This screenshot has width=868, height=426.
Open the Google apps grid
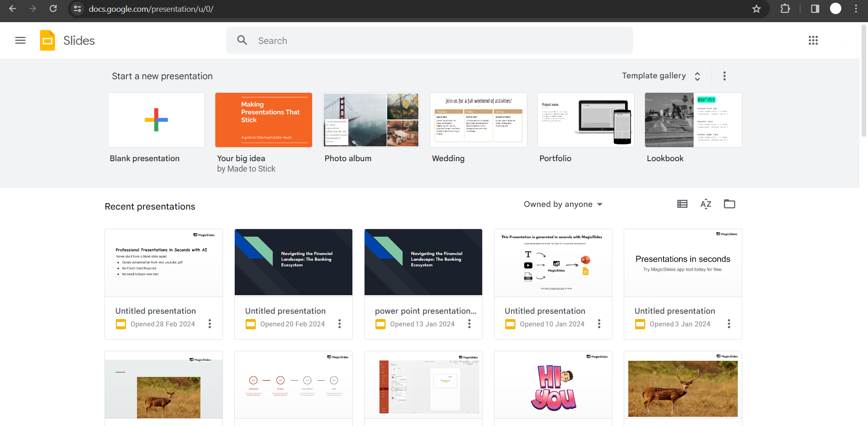(x=813, y=40)
